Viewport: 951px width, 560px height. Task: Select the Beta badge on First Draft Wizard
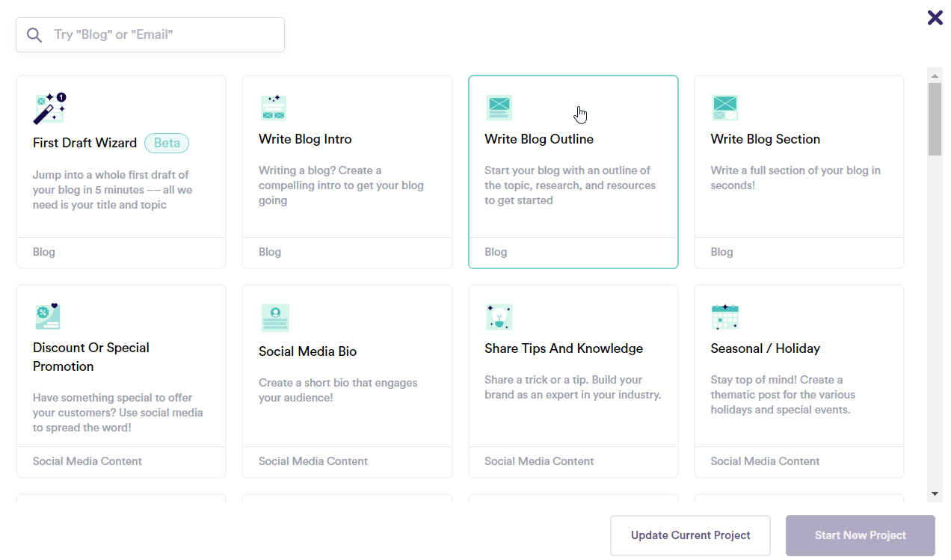[167, 143]
